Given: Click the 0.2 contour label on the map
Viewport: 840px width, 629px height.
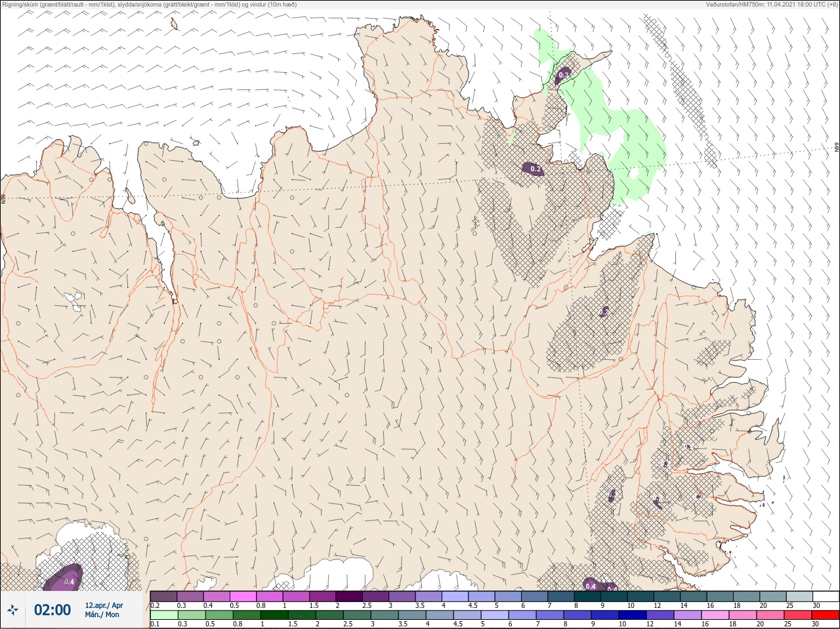Looking at the screenshot, I should (x=535, y=169).
